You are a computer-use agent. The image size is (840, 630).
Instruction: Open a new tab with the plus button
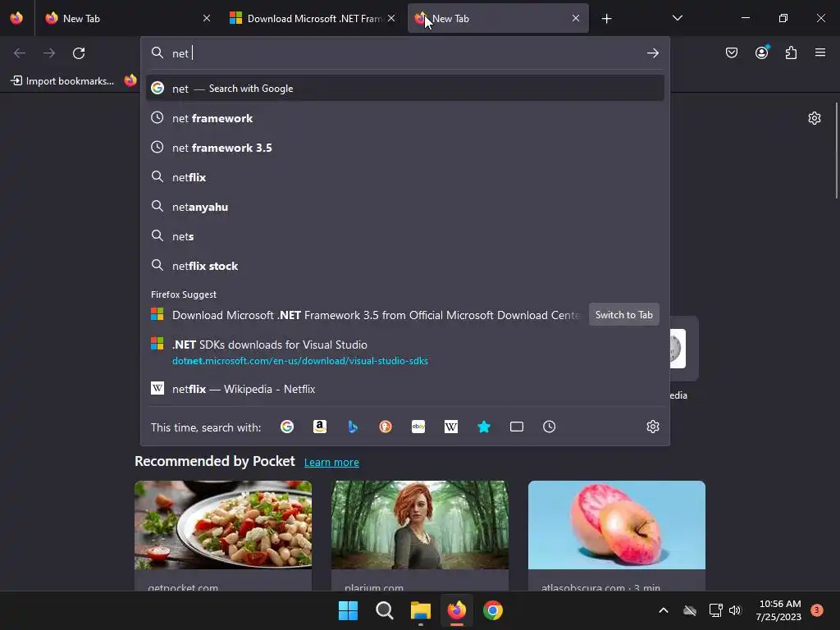[606, 19]
